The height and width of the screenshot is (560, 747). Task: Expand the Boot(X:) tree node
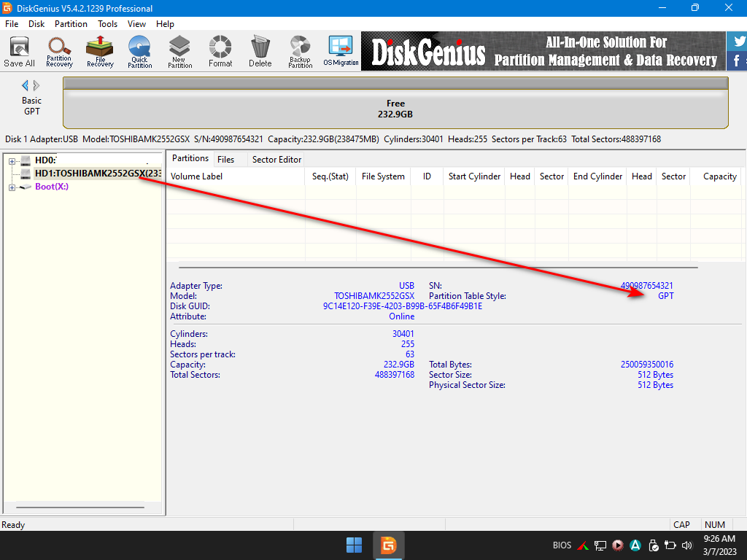12,187
